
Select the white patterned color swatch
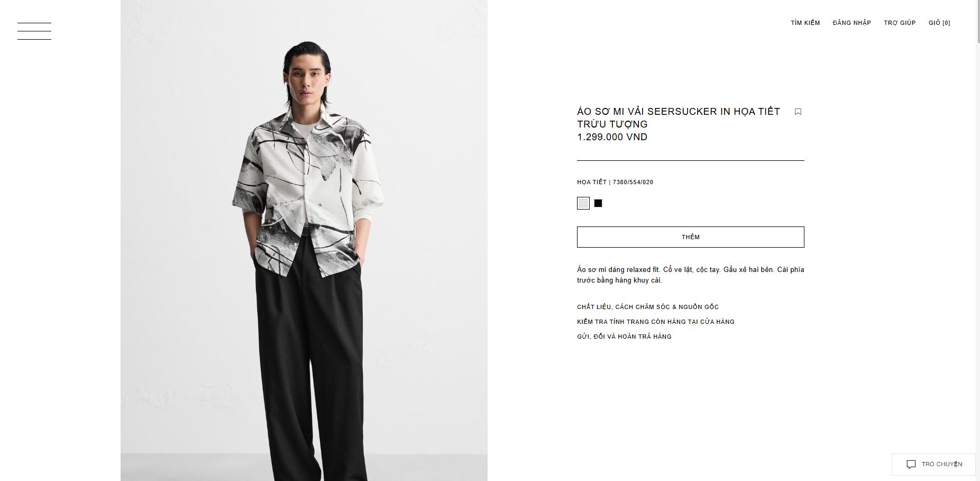[583, 203]
